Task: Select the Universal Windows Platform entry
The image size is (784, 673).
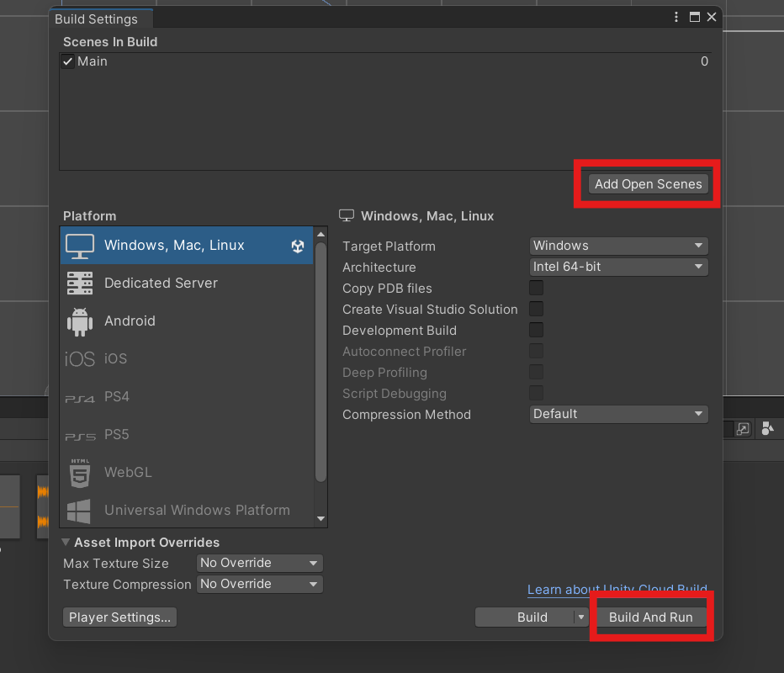Action: [187, 510]
